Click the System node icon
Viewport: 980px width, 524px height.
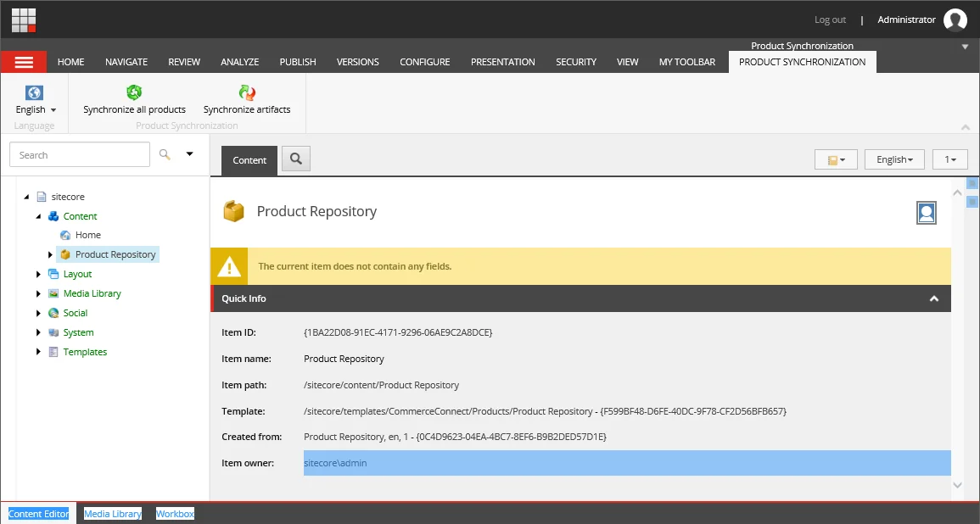pyautogui.click(x=53, y=333)
